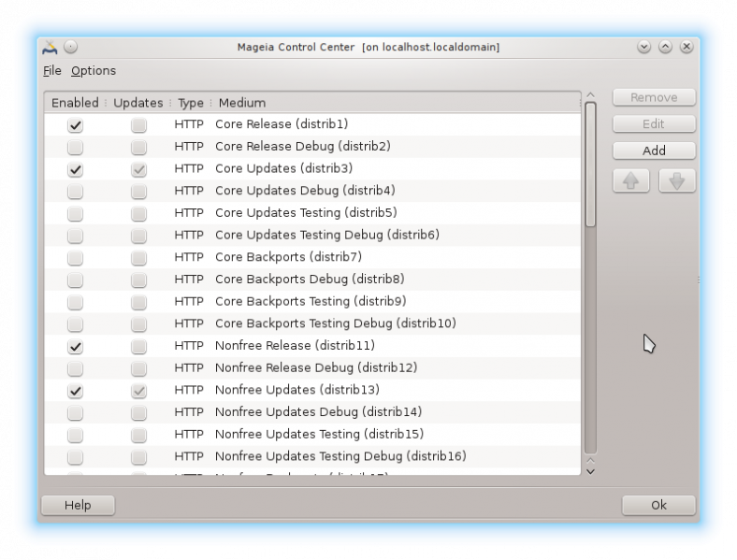
Task: Click scrollbar trough below the thumb
Action: click(591, 340)
